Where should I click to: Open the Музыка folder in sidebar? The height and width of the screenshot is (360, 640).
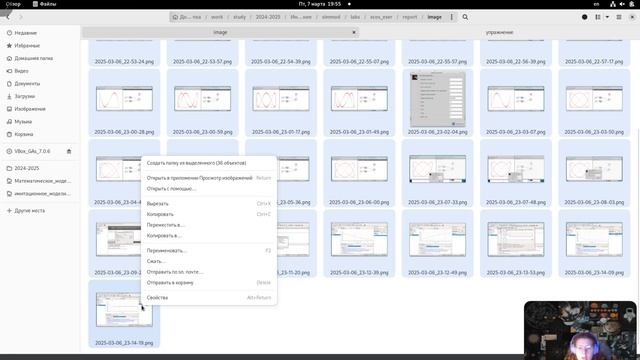[x=40, y=122]
